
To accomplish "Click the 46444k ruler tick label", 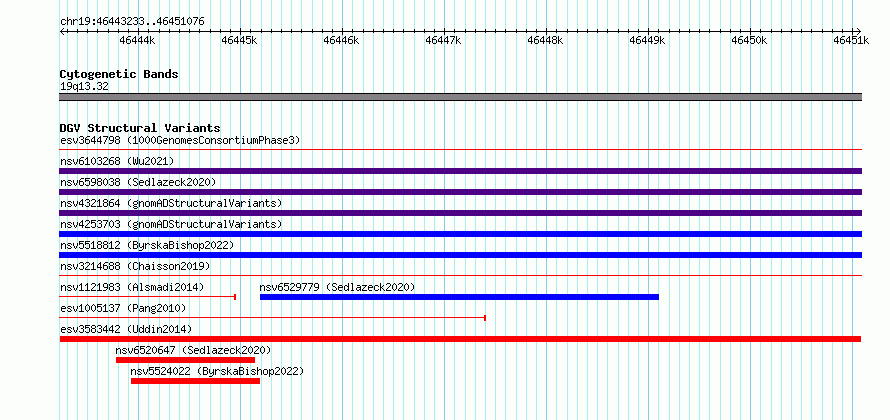I will (137, 40).
